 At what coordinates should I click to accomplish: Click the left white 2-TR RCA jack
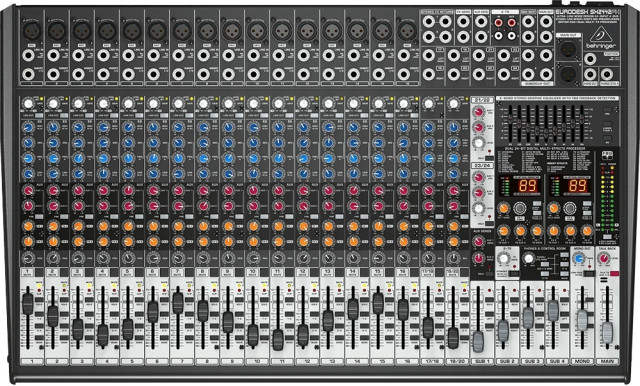tap(499, 36)
